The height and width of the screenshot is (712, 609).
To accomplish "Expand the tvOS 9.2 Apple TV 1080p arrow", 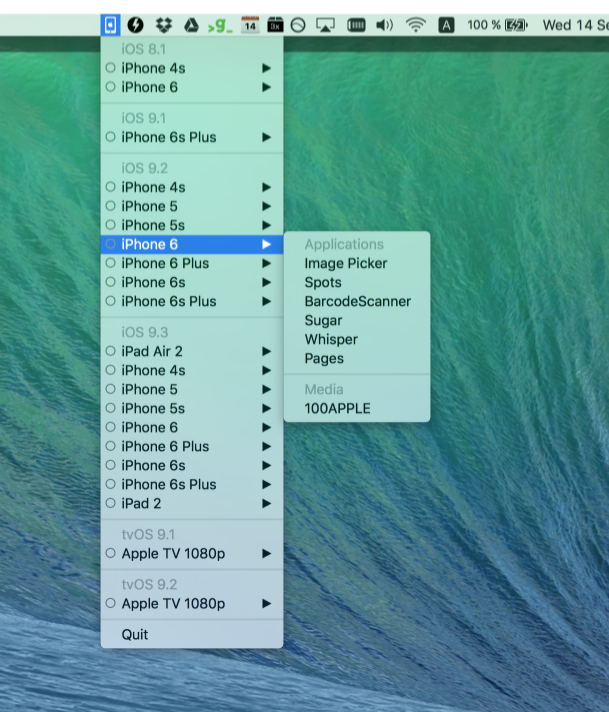I will (x=267, y=603).
